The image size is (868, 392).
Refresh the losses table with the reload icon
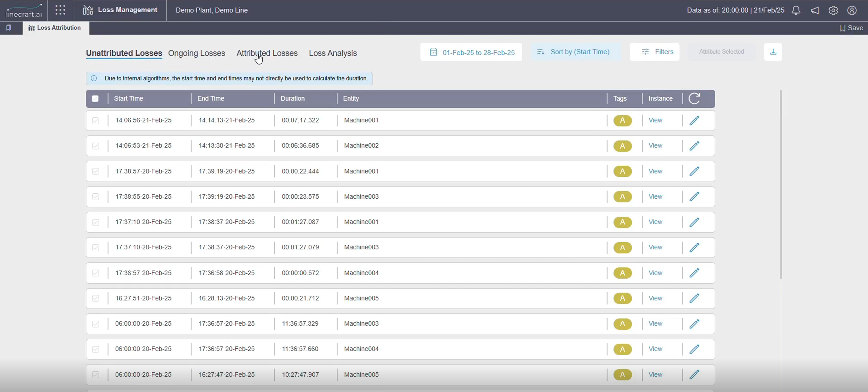click(694, 99)
